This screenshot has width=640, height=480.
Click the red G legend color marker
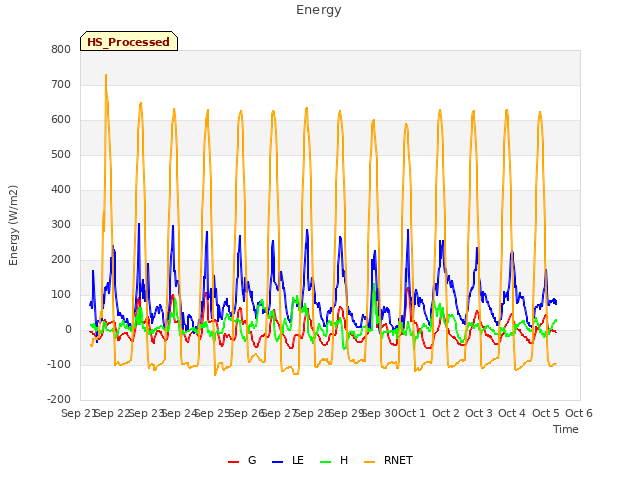pos(233,462)
